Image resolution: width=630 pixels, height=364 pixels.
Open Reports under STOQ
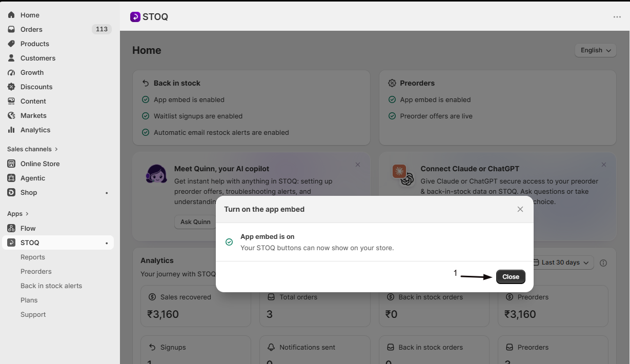pos(33,257)
